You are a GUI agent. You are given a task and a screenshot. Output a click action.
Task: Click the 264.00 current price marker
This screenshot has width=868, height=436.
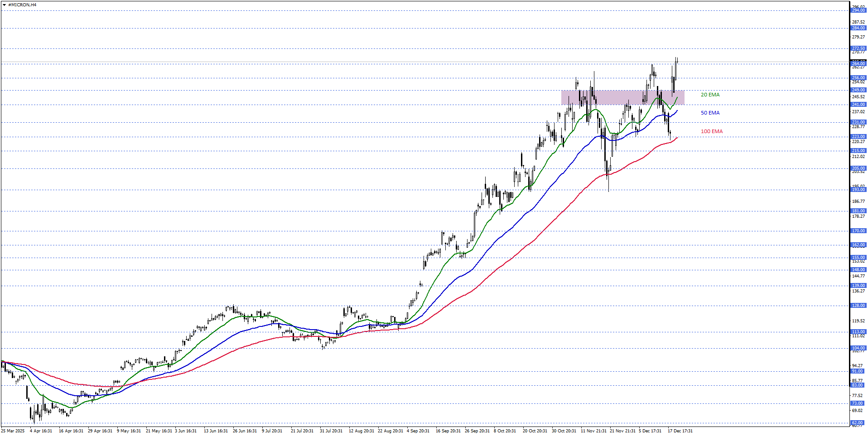858,63
